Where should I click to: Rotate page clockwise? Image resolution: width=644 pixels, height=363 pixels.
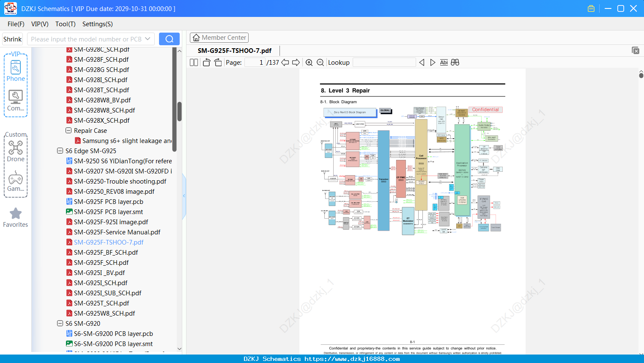218,62
